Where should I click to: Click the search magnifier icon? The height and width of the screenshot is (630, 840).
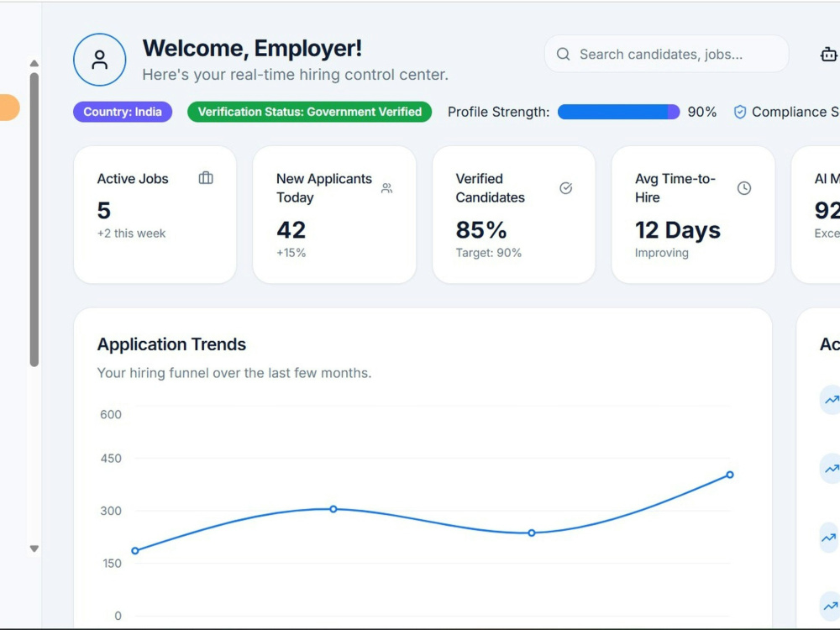coord(563,54)
